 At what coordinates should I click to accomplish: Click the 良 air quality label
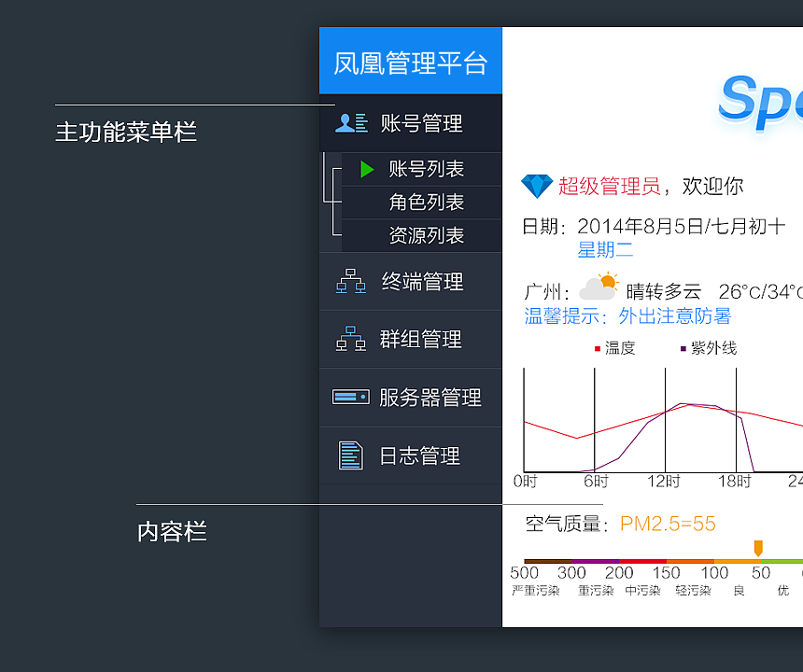click(739, 591)
